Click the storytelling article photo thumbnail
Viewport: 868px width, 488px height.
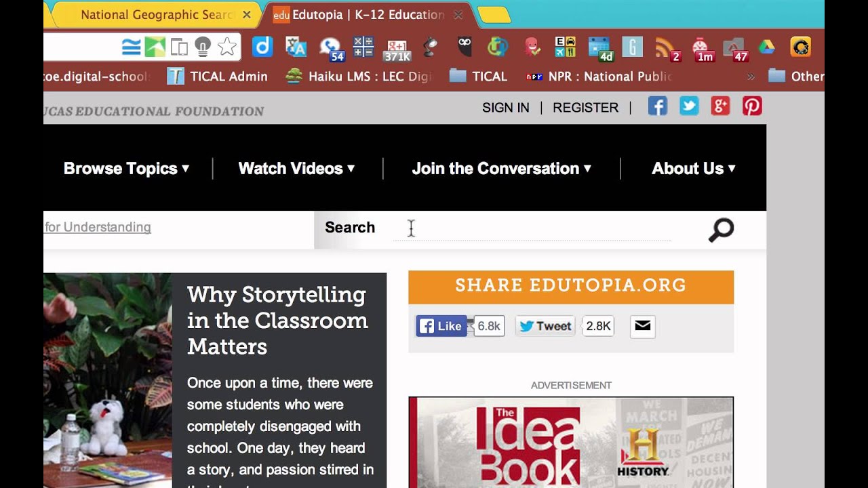pos(108,380)
